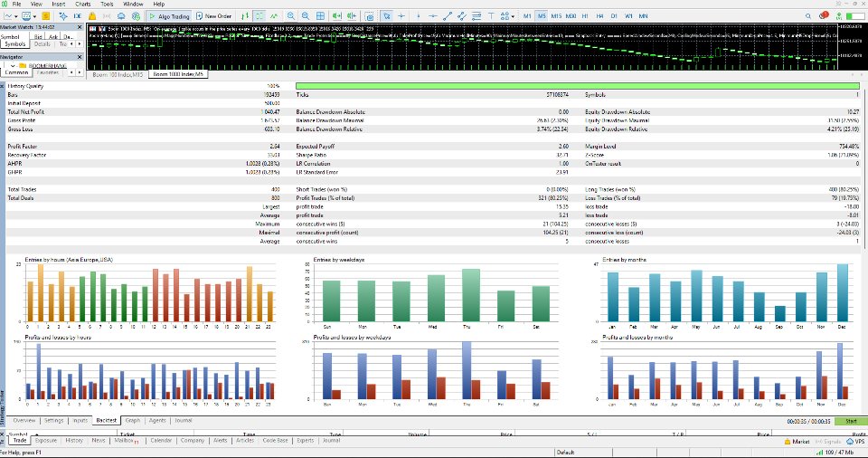The width and height of the screenshot is (868, 458).
Task: Switch chart to line chart type
Action: click(x=274, y=16)
